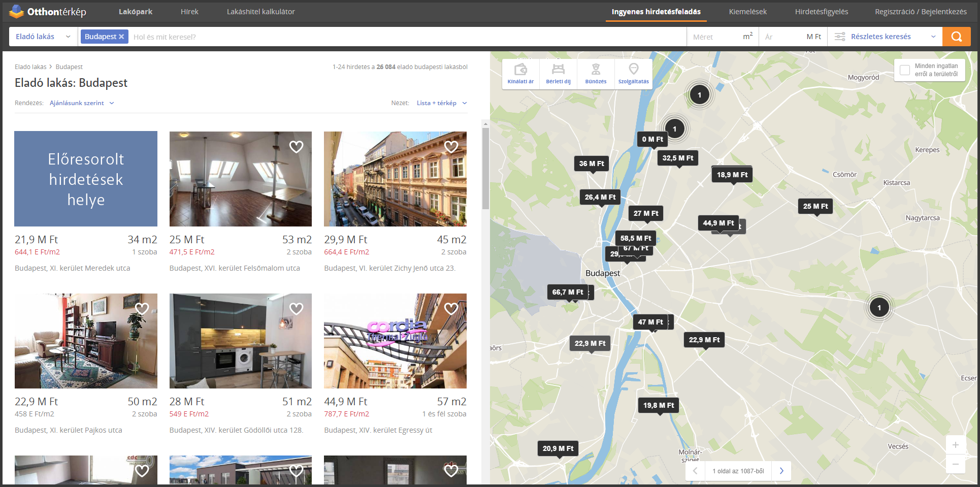Click cluster marker near Mogyoród label
The width and height of the screenshot is (980, 487).
699,95
